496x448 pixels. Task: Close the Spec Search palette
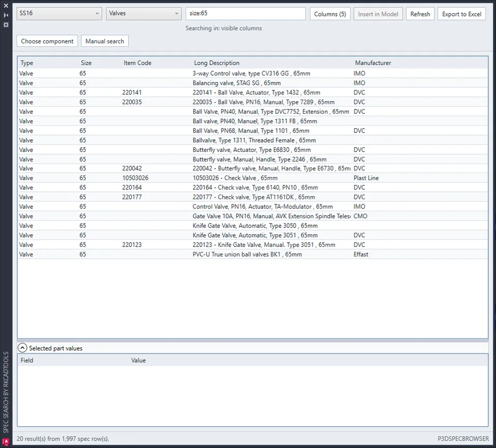point(6,6)
